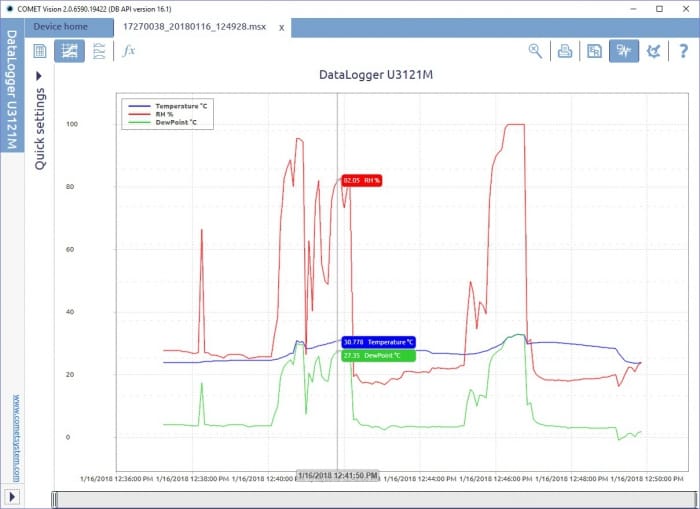
Task: Close the .msx file tab
Action: [281, 27]
